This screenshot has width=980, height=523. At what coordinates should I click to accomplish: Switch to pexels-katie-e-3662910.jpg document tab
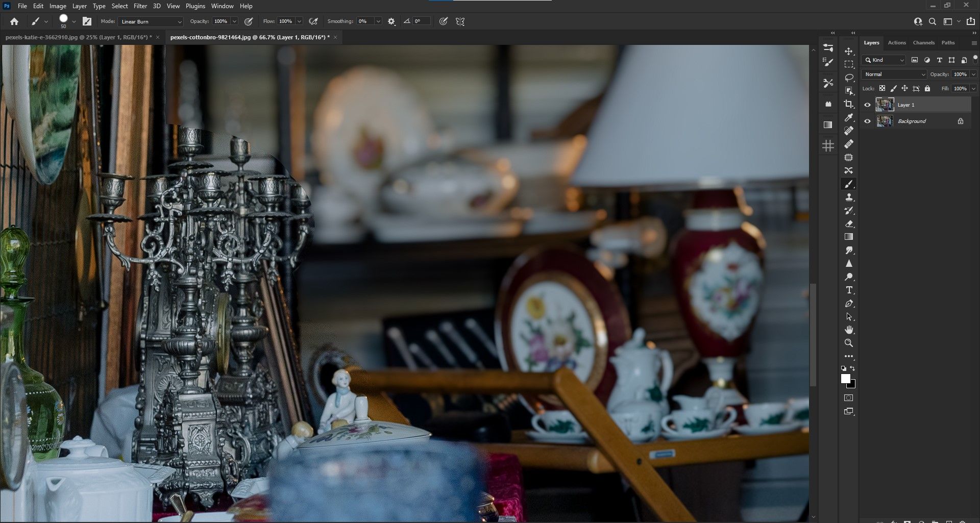79,37
